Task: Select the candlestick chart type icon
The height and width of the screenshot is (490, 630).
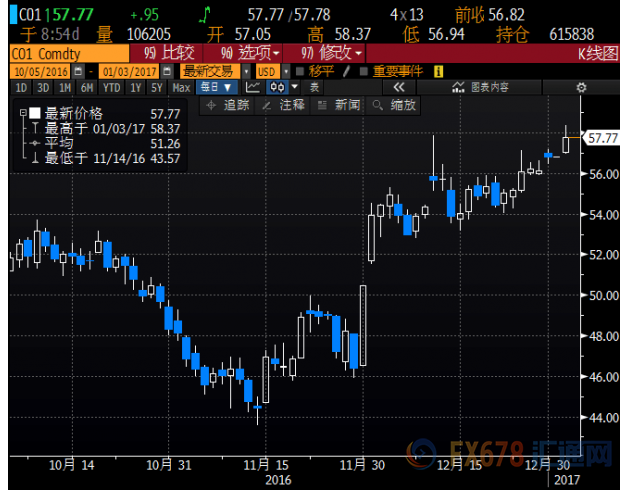Action: point(274,88)
